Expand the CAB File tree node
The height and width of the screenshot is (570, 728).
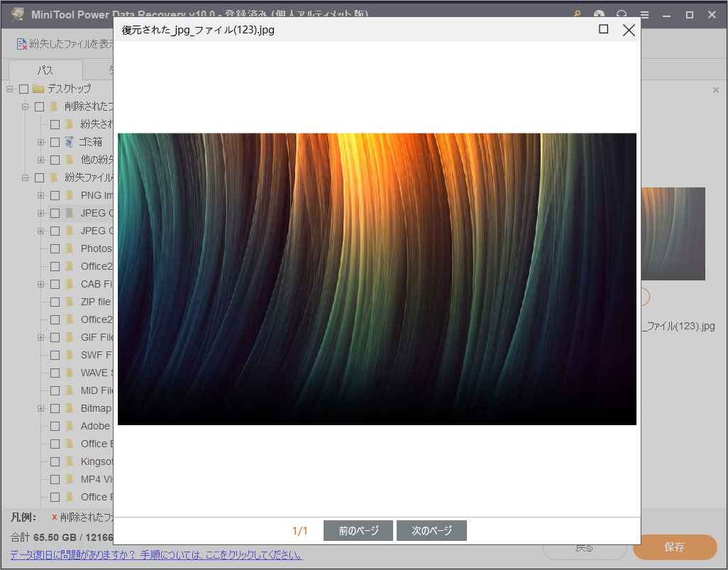[x=41, y=284]
